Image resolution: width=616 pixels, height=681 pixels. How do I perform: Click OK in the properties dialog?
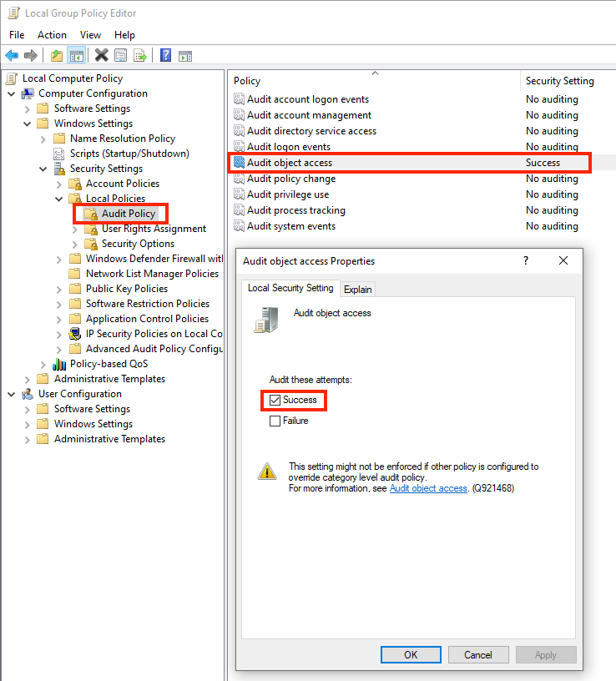coord(411,654)
